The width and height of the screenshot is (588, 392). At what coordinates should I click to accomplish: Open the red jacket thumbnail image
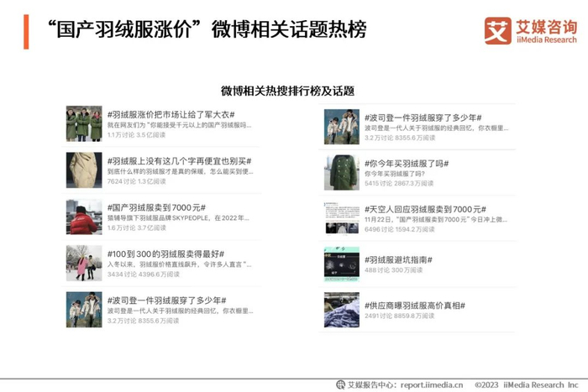(84, 217)
